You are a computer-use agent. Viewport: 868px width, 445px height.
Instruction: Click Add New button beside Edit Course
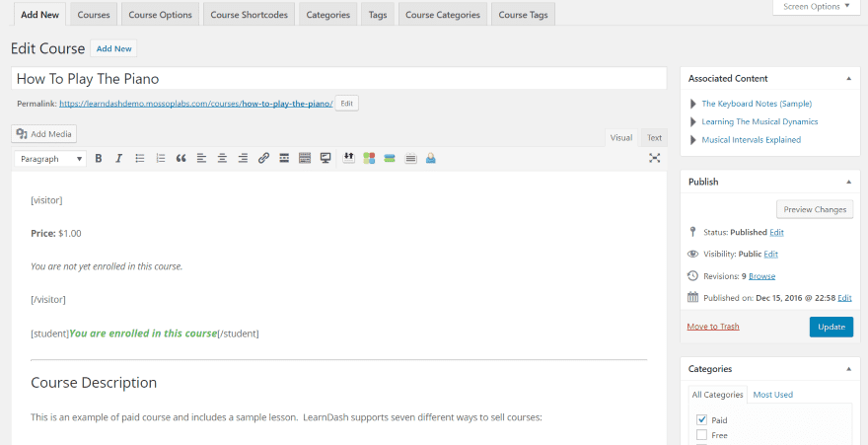tap(114, 48)
